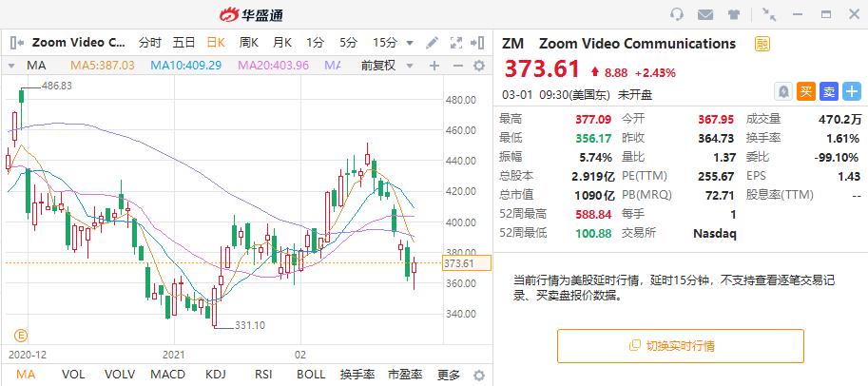This screenshot has height=386, width=868.
Task: Click the 52周最高 value 588.84
Action: tap(593, 214)
